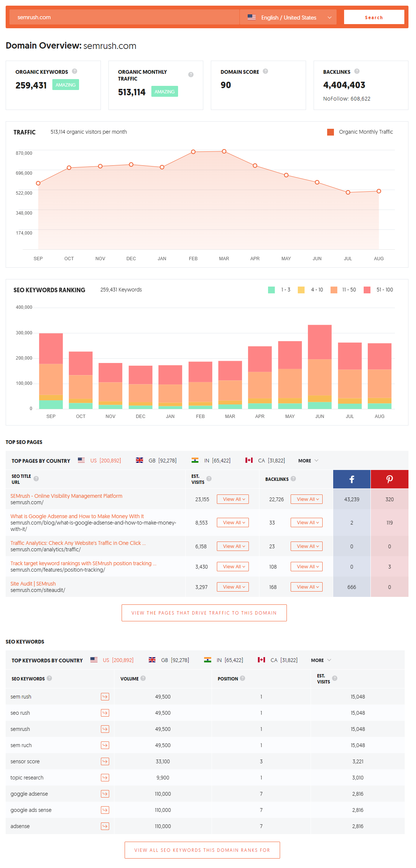This screenshot has height=868, width=416.
Task: Click Organic Monthly Traffic legend swatch
Action: click(331, 132)
